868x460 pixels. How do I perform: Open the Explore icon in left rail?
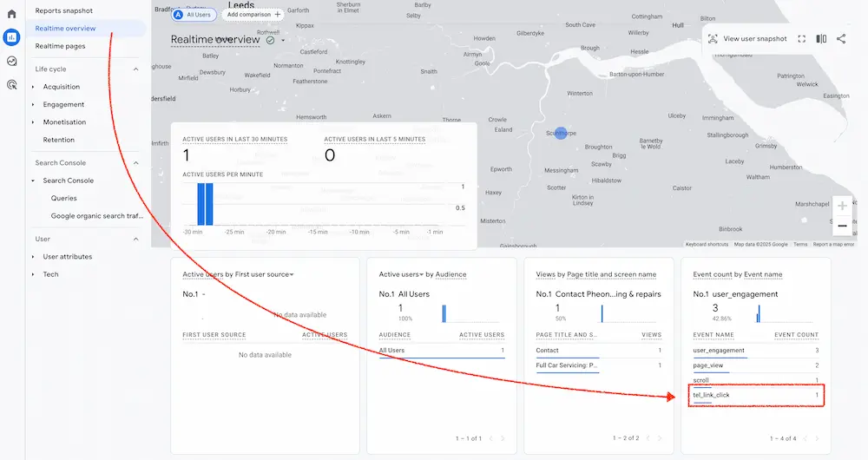(x=11, y=61)
